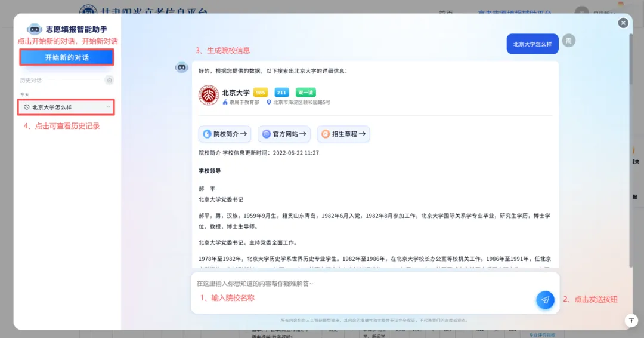Click the 今天 date group label
This screenshot has height=338, width=644.
pos(24,94)
